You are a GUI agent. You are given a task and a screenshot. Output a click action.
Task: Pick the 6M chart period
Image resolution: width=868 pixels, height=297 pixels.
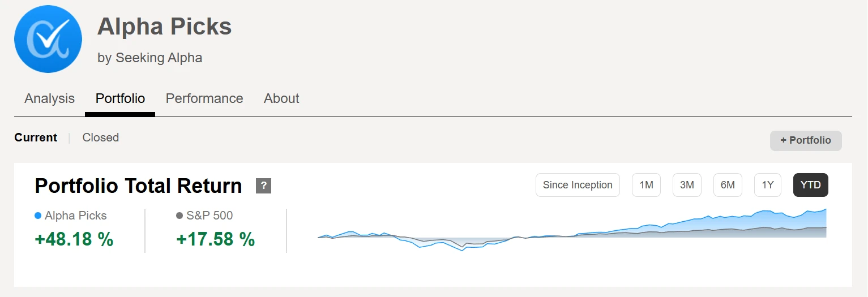tap(728, 185)
